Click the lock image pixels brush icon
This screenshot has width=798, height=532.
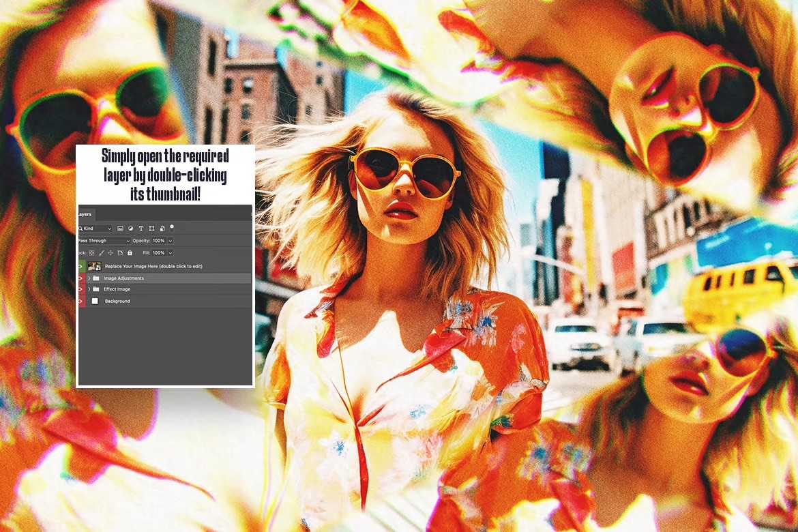click(101, 253)
